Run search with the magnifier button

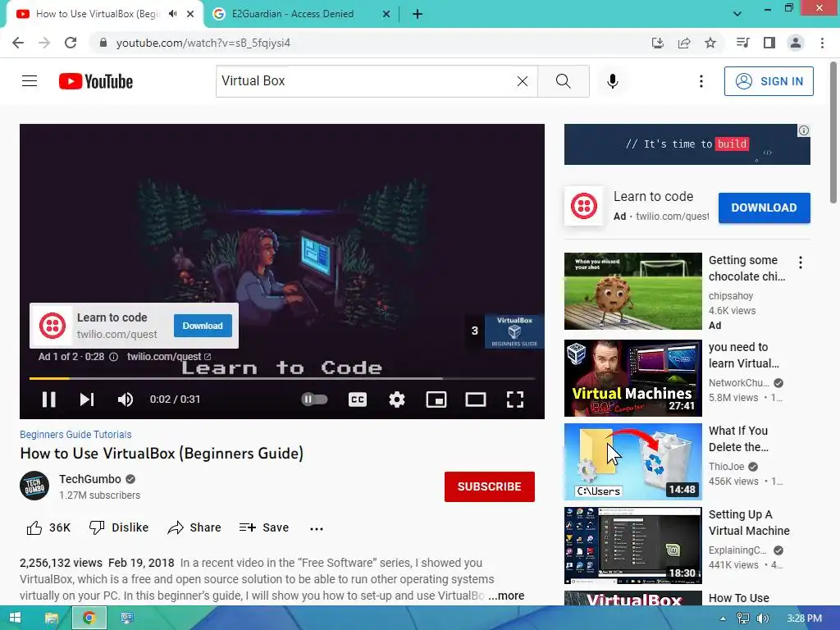pyautogui.click(x=563, y=81)
